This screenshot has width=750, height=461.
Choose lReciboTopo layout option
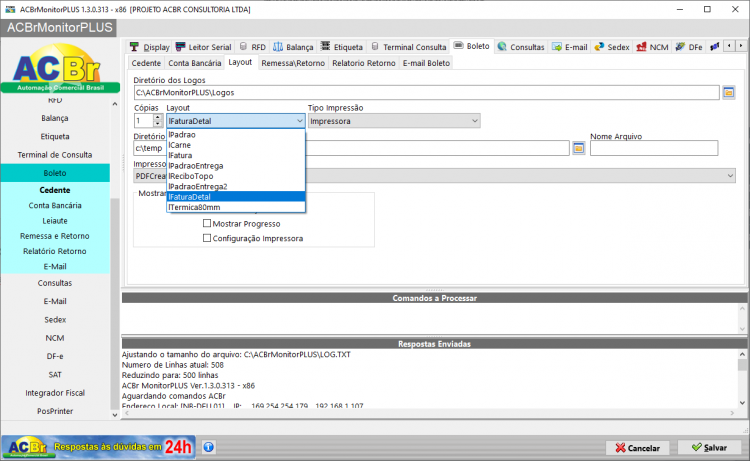[236, 176]
